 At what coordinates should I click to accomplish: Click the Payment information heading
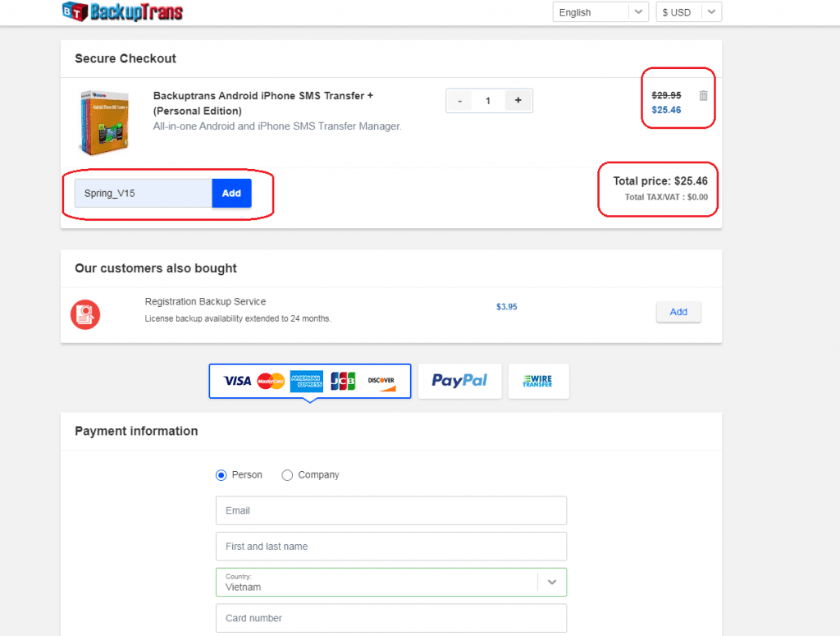(136, 432)
